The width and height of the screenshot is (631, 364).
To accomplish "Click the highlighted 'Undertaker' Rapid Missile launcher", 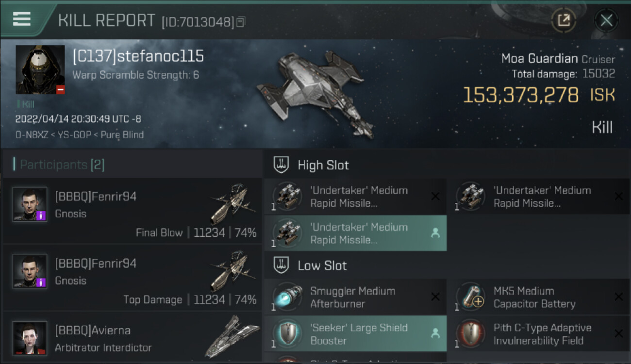I will coord(355,233).
